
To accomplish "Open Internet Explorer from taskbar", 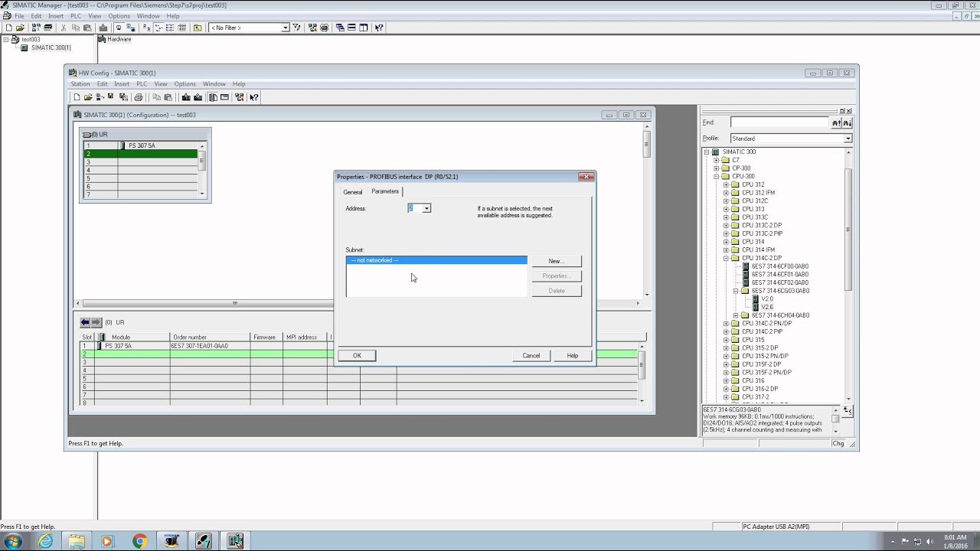I will tap(45, 541).
